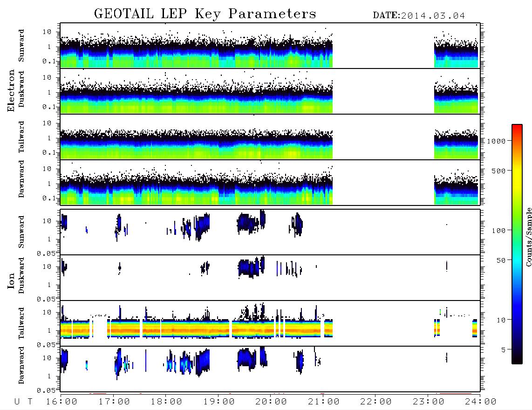
Task: Click the red top of the colorbar
Action: [517, 127]
